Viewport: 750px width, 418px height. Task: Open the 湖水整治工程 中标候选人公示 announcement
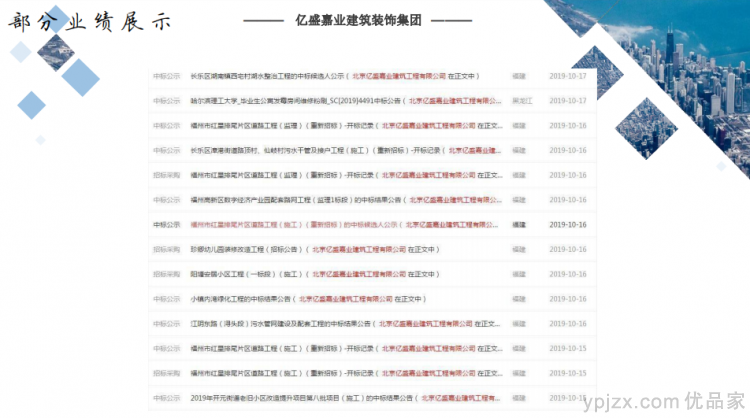[x=335, y=76]
